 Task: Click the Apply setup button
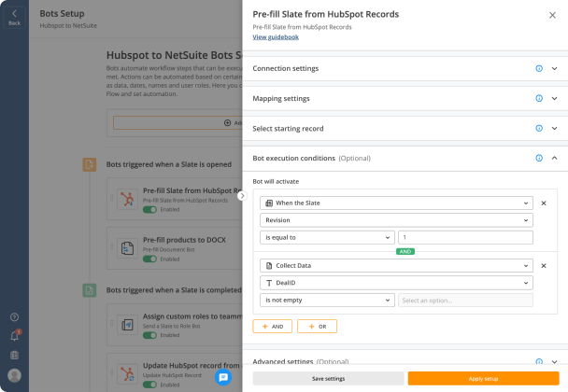coord(484,379)
